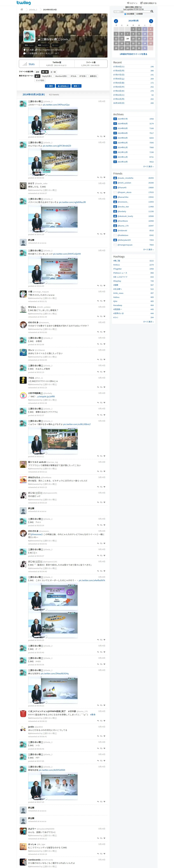174x868 pixels.
Task: Retweet the tweet posted at 00:00:37
Action: 101,136
